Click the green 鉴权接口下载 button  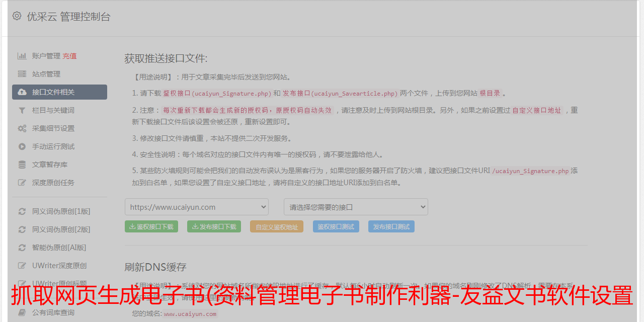click(x=151, y=226)
